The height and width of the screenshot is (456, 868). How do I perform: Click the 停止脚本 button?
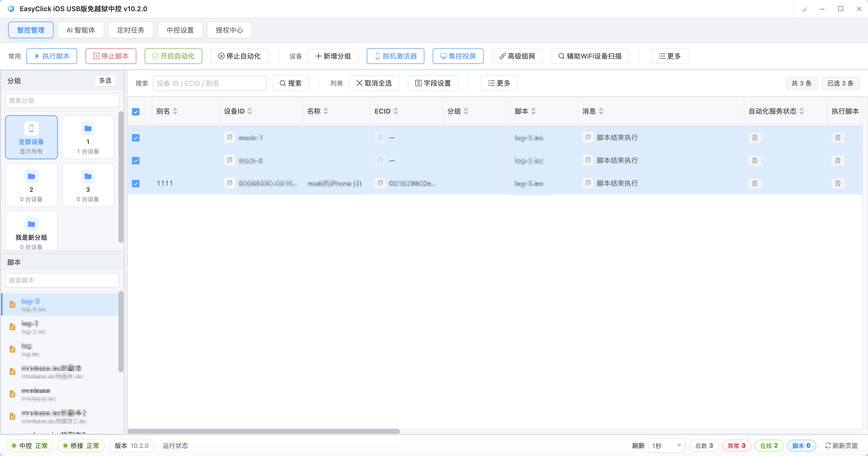111,56
